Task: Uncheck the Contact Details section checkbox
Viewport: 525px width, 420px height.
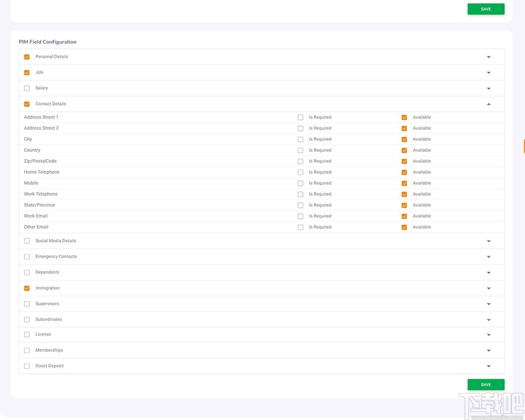Action: 27,104
